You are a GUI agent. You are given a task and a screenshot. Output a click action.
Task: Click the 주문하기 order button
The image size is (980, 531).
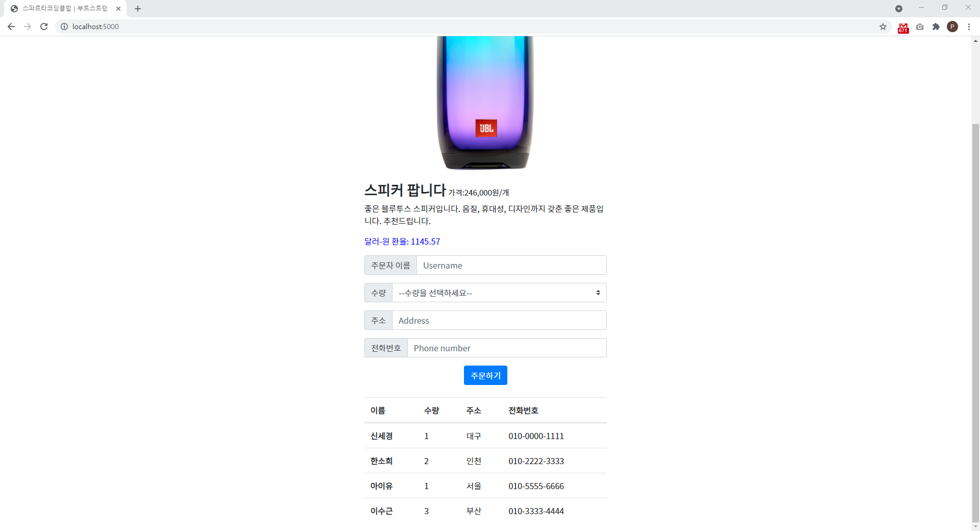click(x=485, y=375)
